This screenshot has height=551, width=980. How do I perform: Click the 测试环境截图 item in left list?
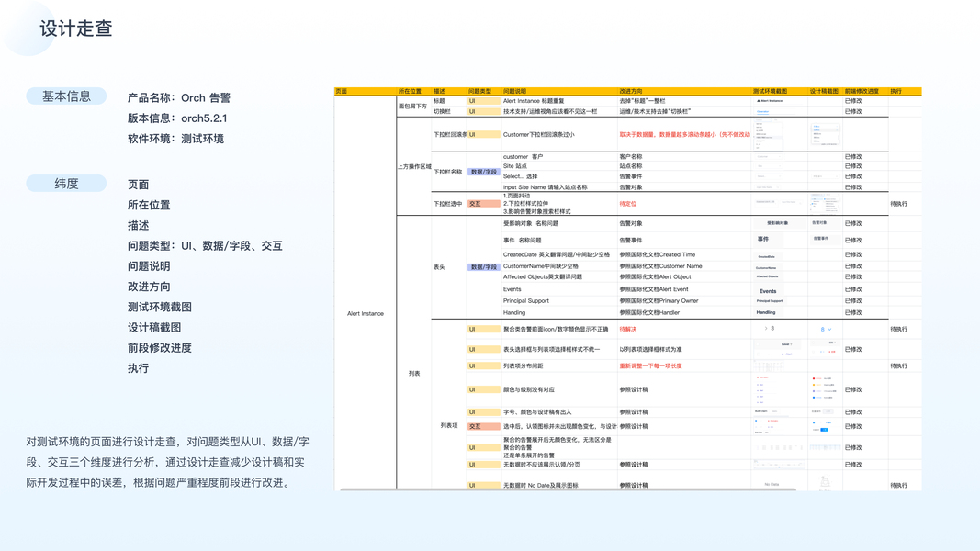point(160,308)
